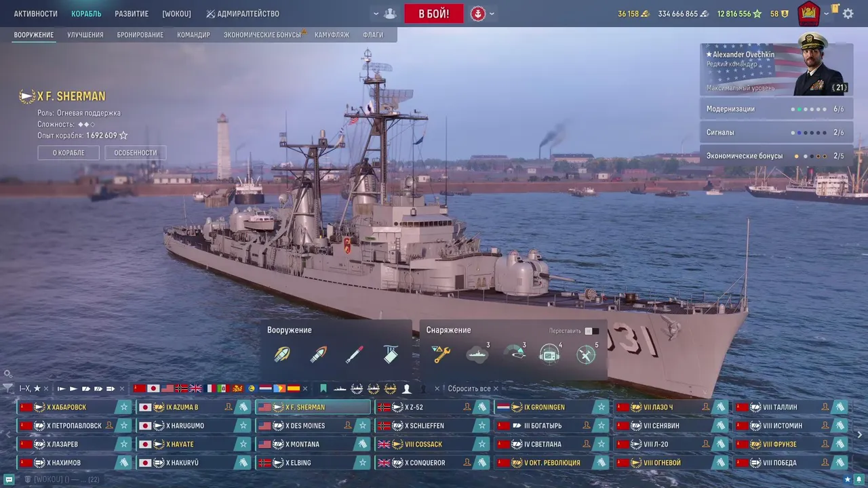Activate Damage Control Party wrench consumable
The width and height of the screenshot is (868, 488).
441,354
